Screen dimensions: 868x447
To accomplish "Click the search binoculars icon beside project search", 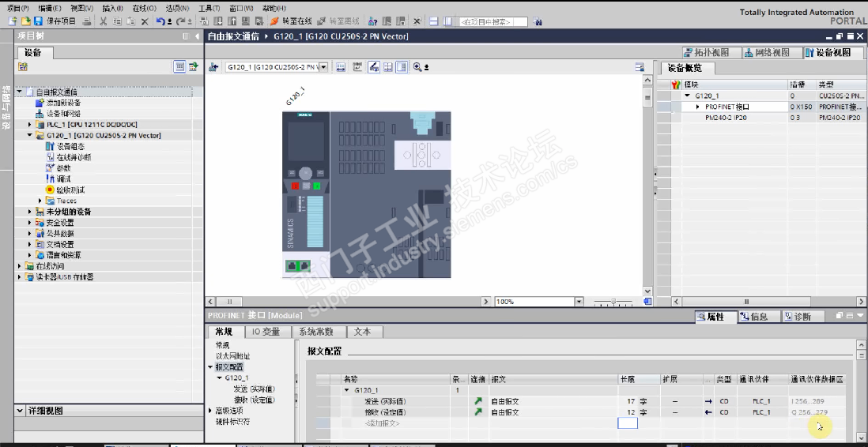I will (537, 21).
